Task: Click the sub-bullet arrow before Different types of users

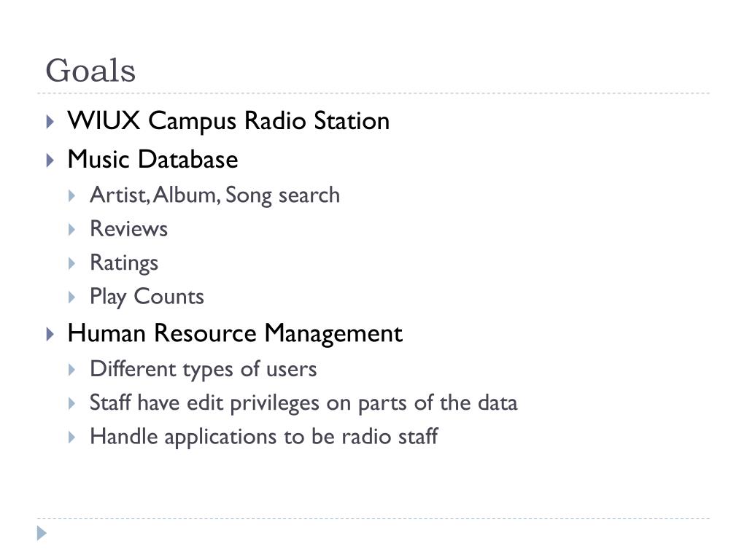Action: tap(72, 370)
